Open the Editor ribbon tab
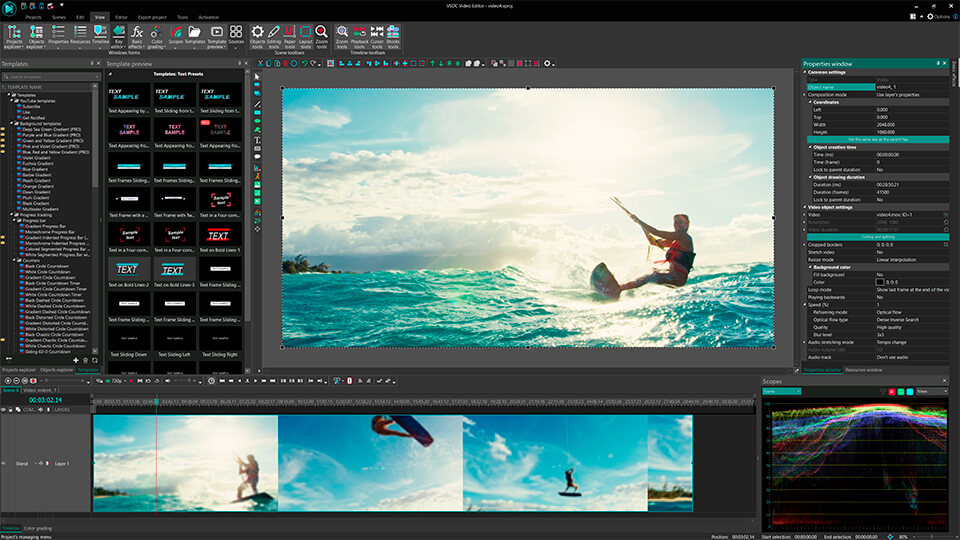Viewport: 960px width, 540px height. pyautogui.click(x=121, y=17)
